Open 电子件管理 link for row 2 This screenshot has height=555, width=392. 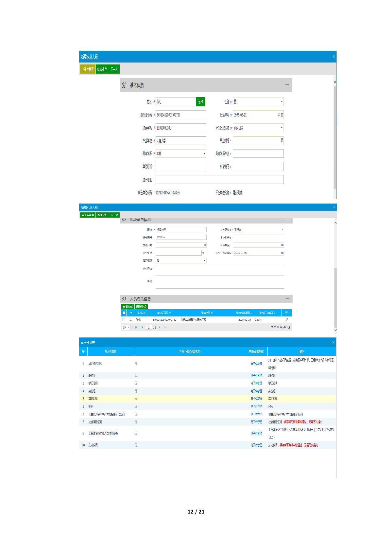256,376
